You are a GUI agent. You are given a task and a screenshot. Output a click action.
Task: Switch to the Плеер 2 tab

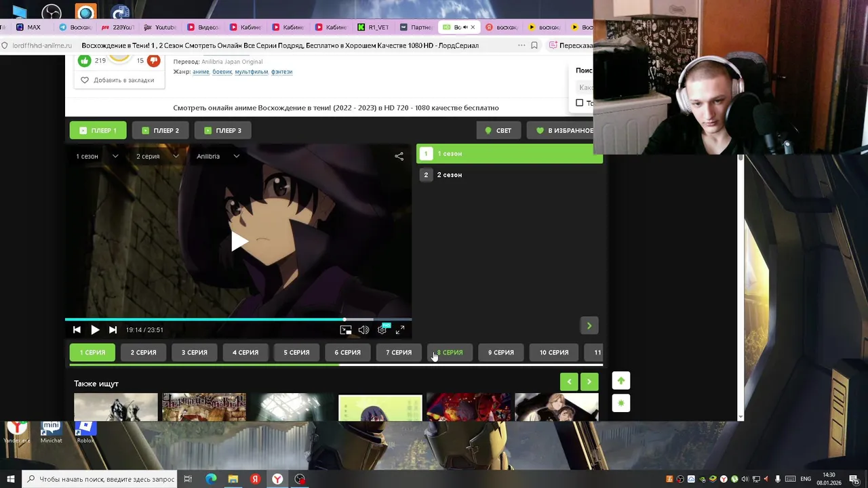coord(160,130)
